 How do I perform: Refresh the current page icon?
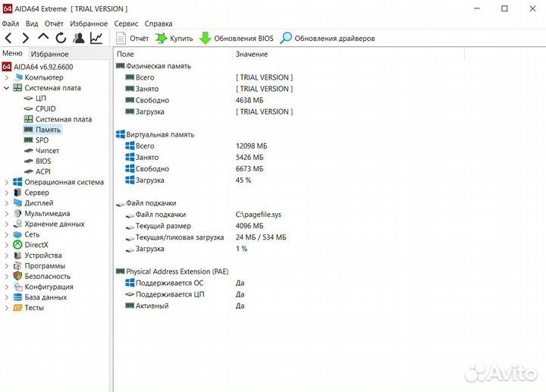(x=61, y=38)
